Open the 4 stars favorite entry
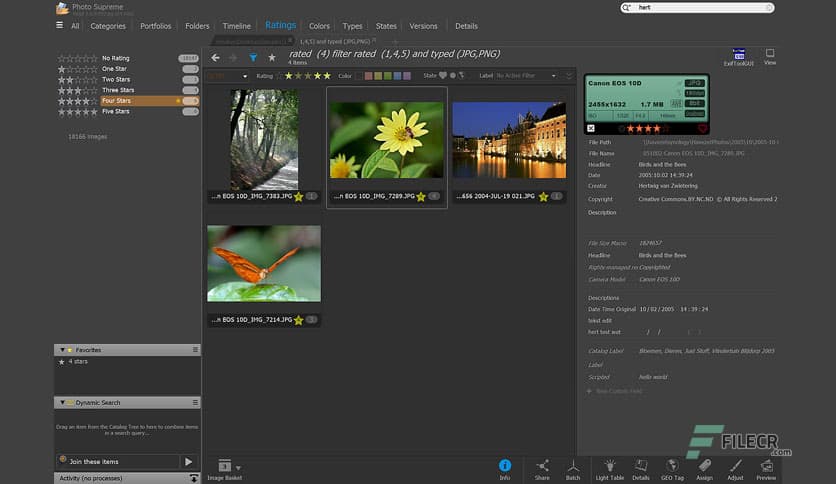This screenshot has width=836, height=484. [78, 361]
